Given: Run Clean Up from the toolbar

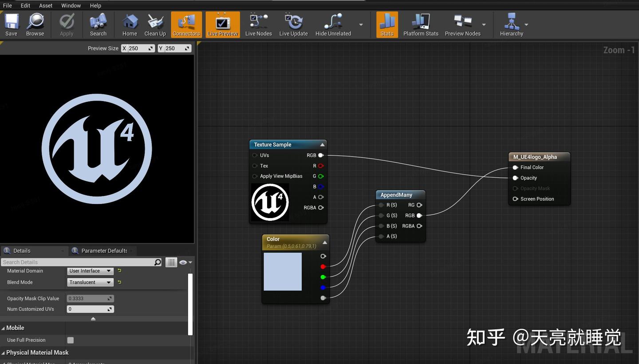Looking at the screenshot, I should click(155, 24).
